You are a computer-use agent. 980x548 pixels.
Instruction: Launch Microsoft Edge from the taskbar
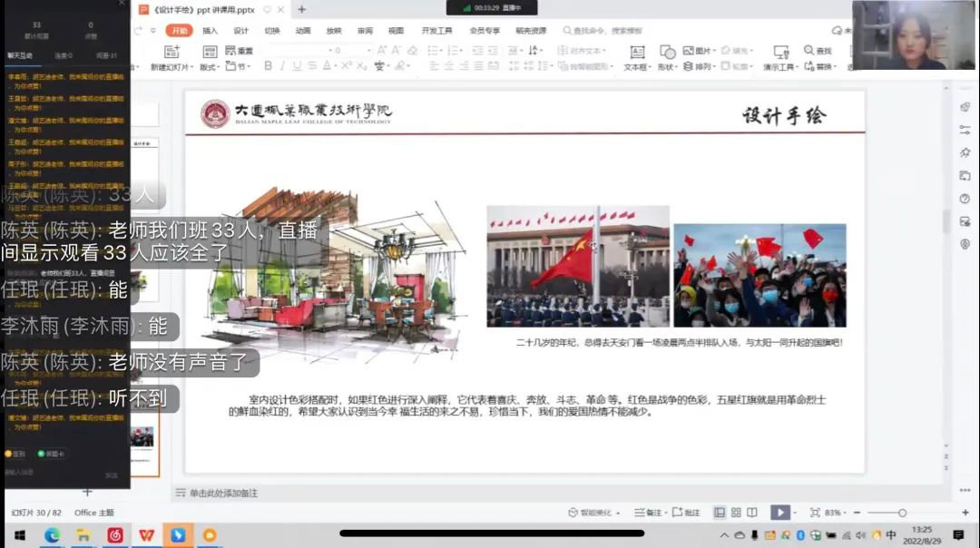click(x=52, y=535)
